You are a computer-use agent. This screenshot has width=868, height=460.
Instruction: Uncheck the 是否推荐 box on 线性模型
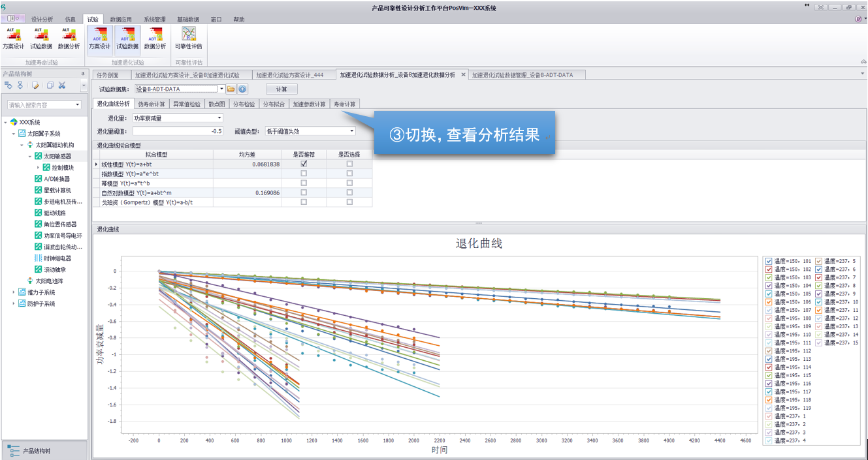303,164
